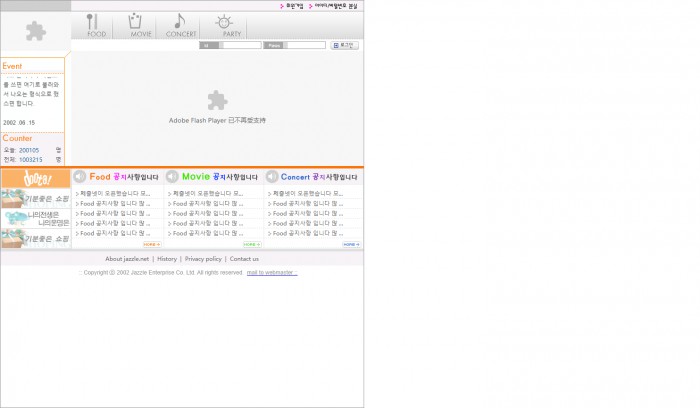The width and height of the screenshot is (700, 408).
Task: Click the orange doota! banner
Action: click(36, 178)
